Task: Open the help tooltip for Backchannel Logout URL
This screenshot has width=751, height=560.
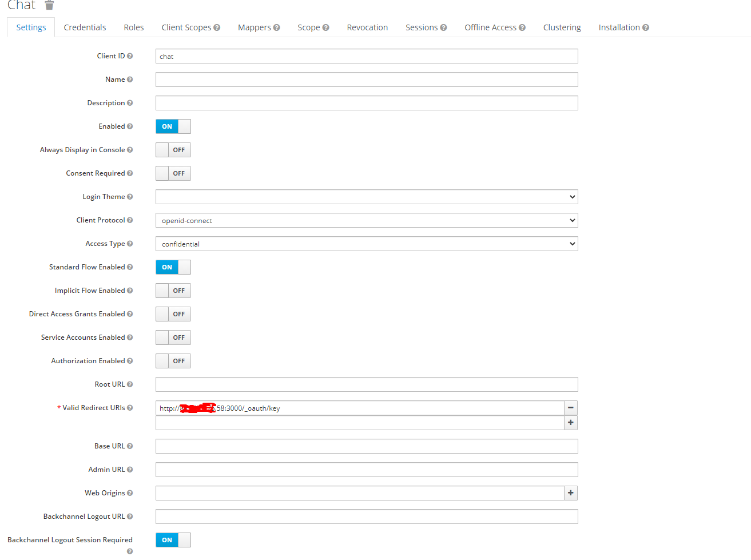Action: 129,516
